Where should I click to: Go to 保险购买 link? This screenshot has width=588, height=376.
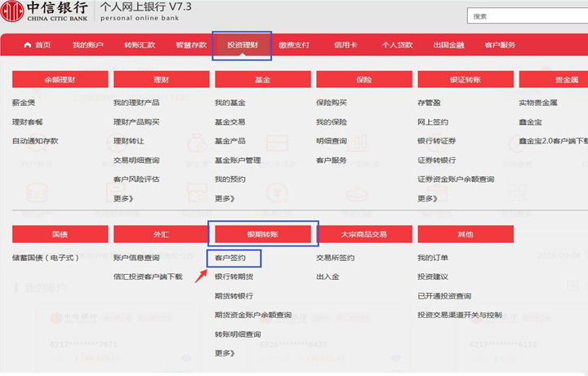331,103
